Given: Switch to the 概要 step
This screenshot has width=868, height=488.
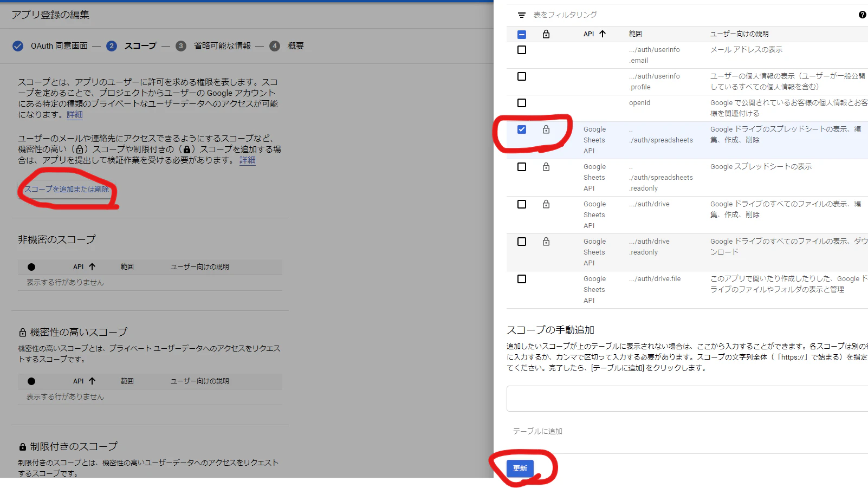Looking at the screenshot, I should [296, 46].
